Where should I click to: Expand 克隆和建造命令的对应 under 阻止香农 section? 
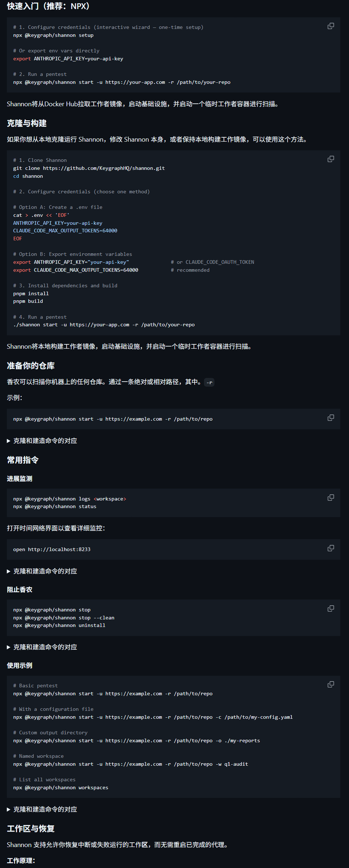point(44,647)
